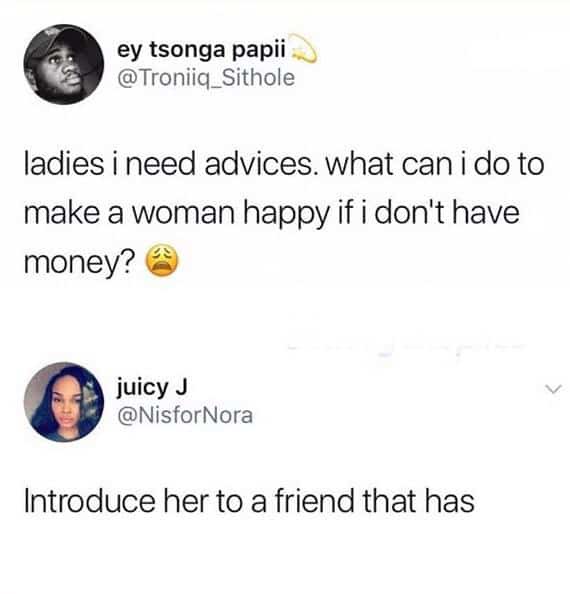Click the word woman in the tweet

point(183,213)
